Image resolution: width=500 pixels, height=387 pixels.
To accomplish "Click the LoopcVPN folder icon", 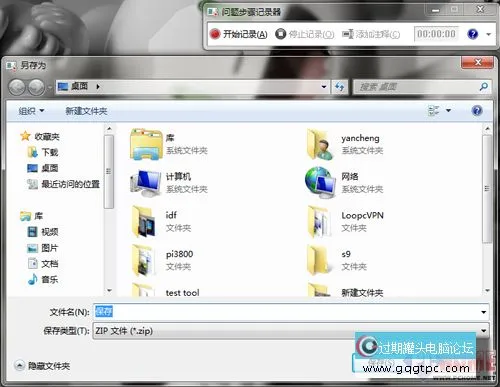I will pyautogui.click(x=319, y=222).
